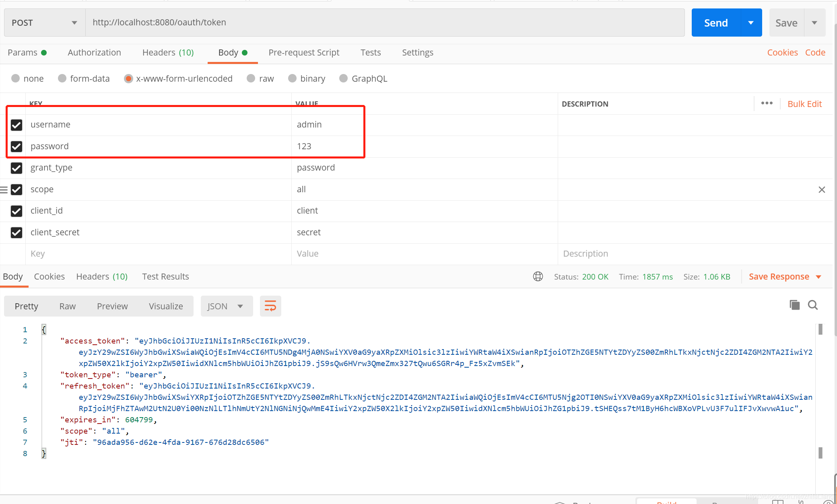Uncheck the username parameter checkbox
The width and height of the screenshot is (837, 504).
[16, 125]
